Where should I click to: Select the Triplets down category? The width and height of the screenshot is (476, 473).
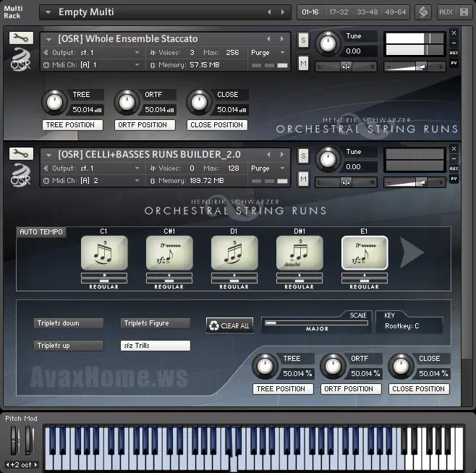click(69, 323)
